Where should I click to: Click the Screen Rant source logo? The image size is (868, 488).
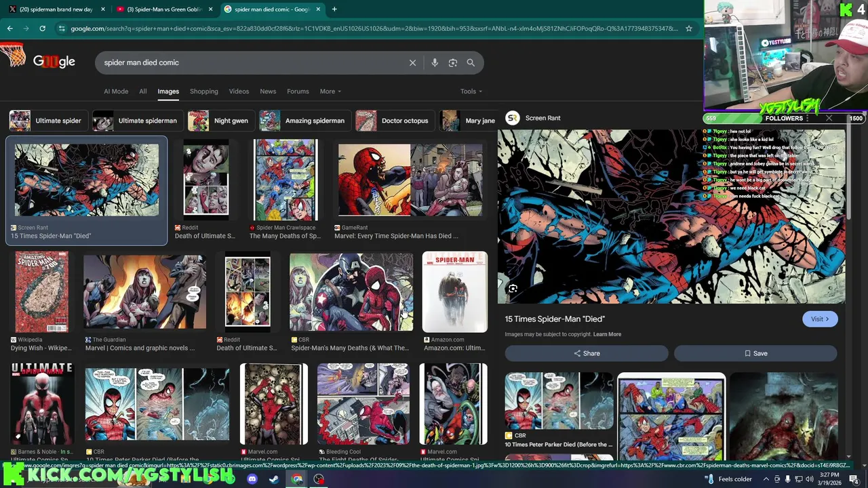pos(513,118)
